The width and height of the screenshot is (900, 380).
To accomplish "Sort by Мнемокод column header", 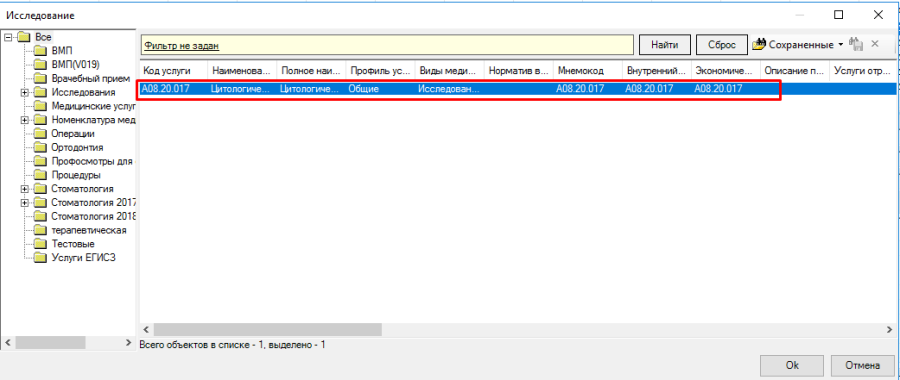I will click(x=587, y=71).
